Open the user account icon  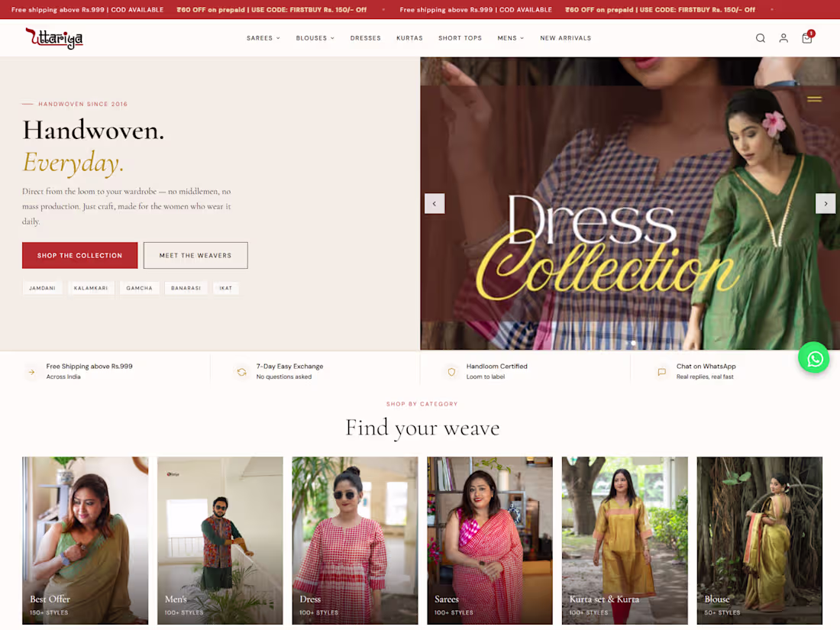[783, 38]
